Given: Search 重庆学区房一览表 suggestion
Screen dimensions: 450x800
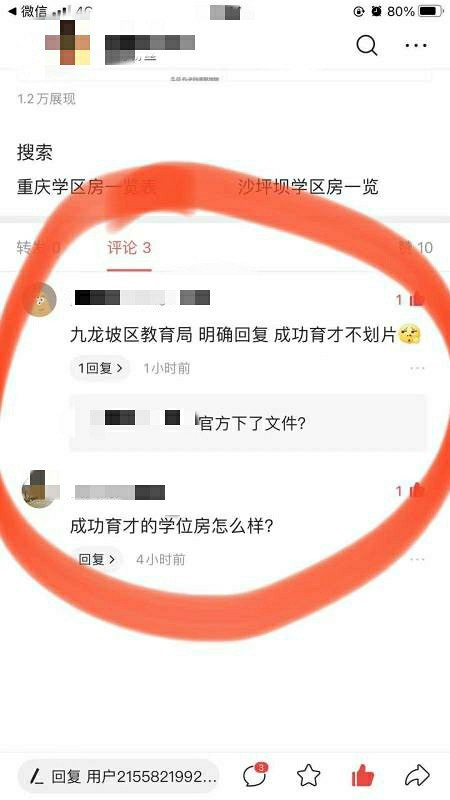Looking at the screenshot, I should [87, 187].
